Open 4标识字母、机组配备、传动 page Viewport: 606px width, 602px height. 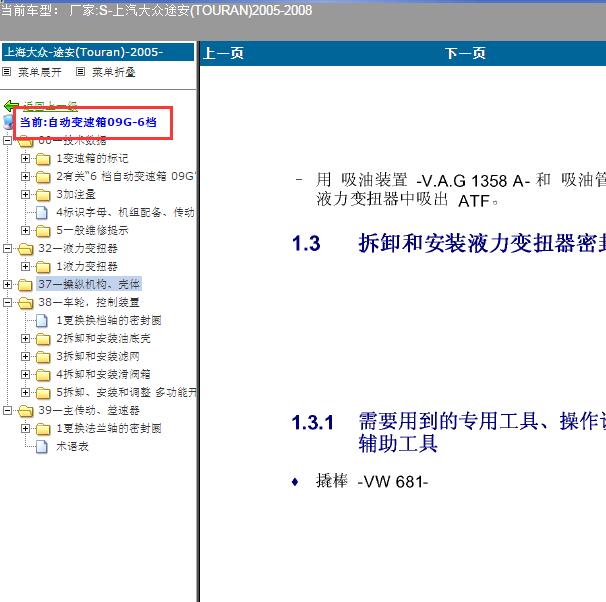click(125, 213)
